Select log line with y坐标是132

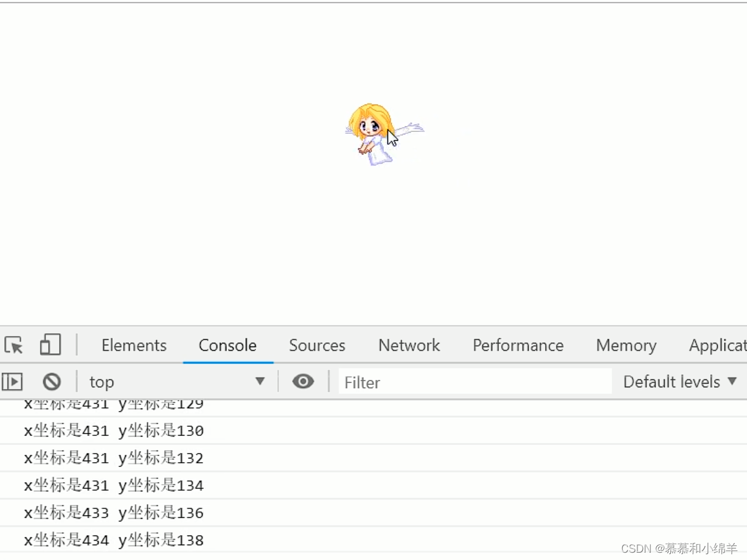(x=374, y=458)
